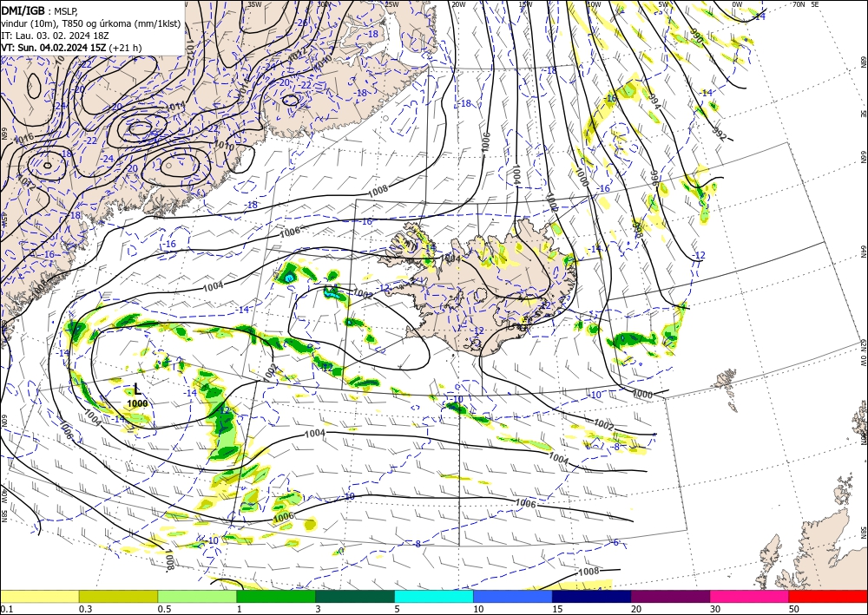Select the 'VT: Sun. 04.02.2024 15Z' valid time
Screen dimensions: 868x615
54,48
